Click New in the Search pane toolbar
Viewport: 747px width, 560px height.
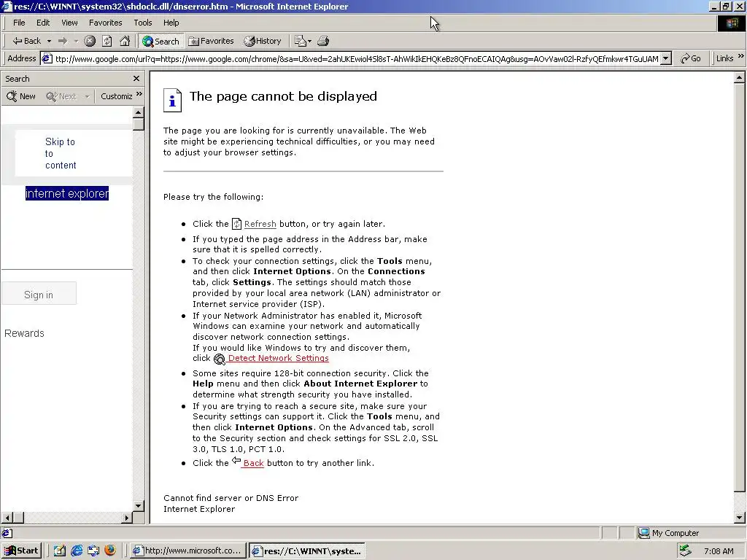pos(21,96)
